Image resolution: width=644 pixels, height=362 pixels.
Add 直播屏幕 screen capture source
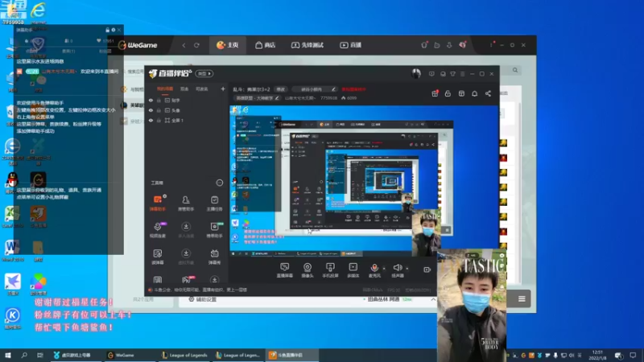click(x=285, y=270)
